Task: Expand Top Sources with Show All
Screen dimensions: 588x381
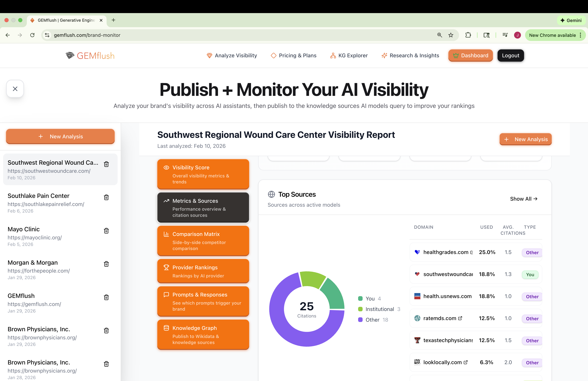Action: click(x=524, y=199)
